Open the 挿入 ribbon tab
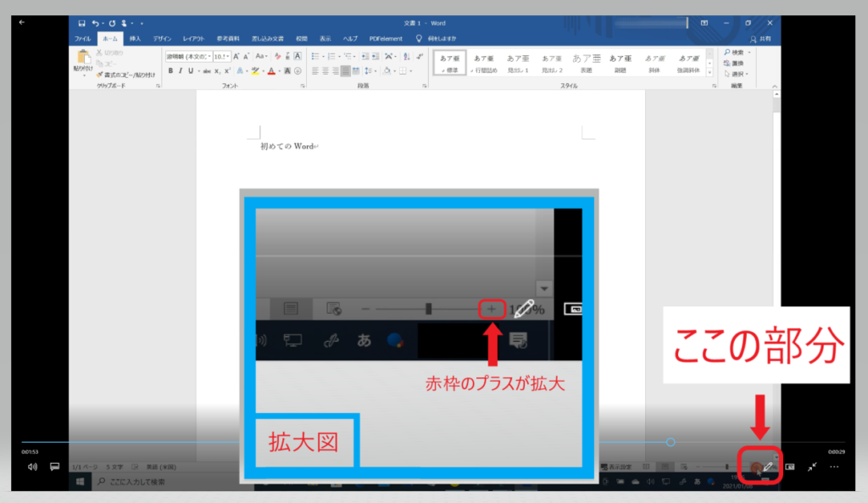Screen dimensions: 868x503 (x=135, y=39)
